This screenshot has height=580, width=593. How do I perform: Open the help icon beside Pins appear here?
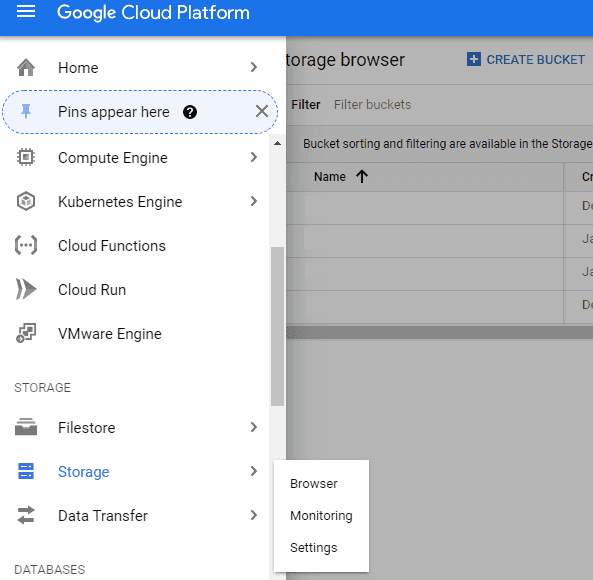190,112
